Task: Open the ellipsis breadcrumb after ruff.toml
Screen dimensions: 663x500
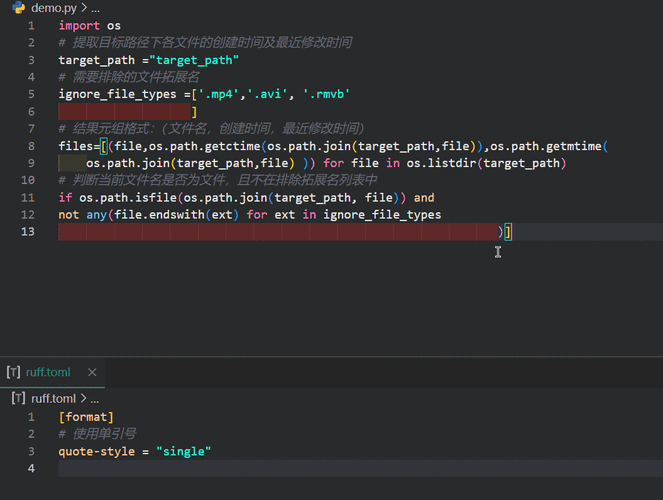Action: [x=95, y=399]
